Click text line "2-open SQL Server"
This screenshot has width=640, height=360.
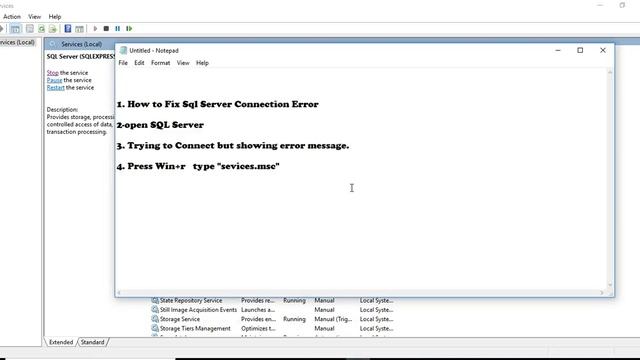(160, 125)
